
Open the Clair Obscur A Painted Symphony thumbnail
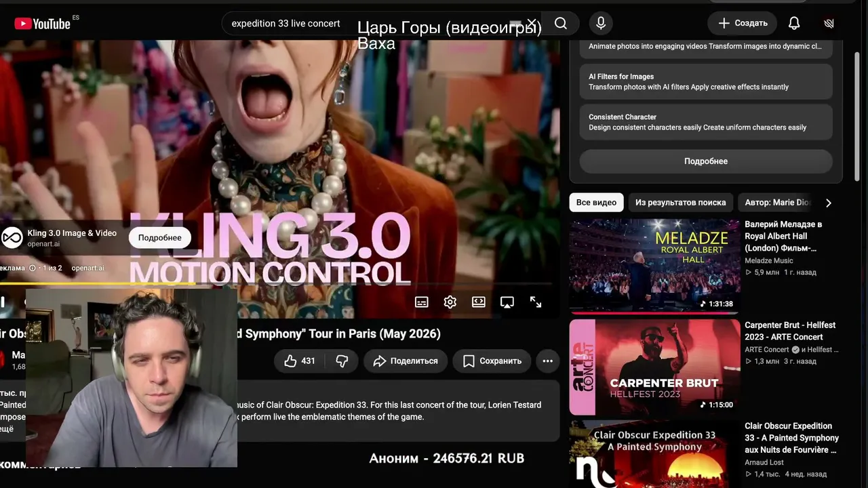(x=655, y=454)
